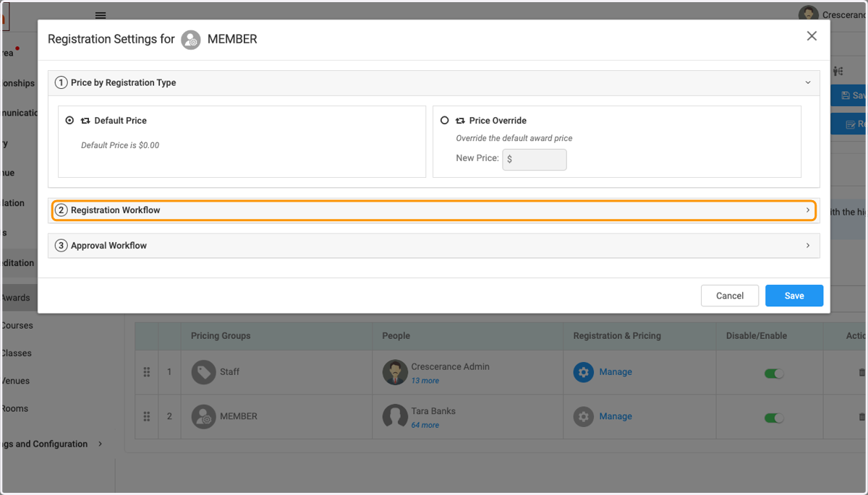Open the '64 more' people link
This screenshot has height=495, width=868.
[x=425, y=425]
